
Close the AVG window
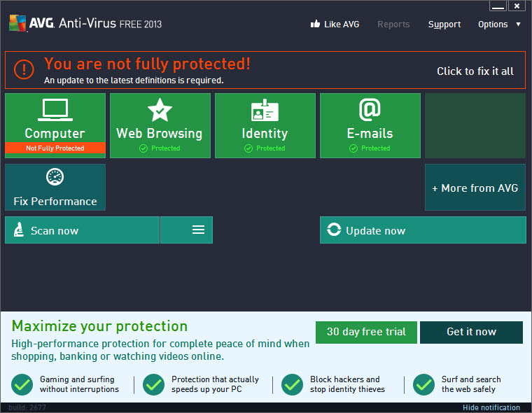(517, 6)
